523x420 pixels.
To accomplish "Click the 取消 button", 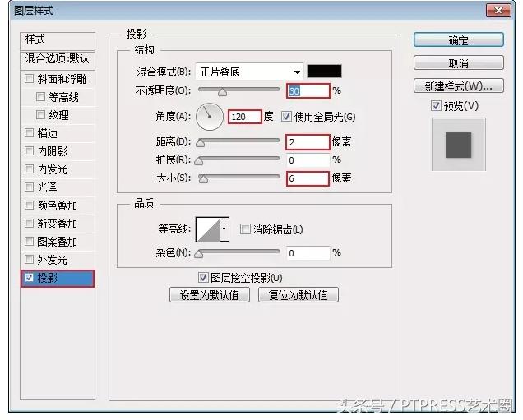I will pyautogui.click(x=459, y=62).
